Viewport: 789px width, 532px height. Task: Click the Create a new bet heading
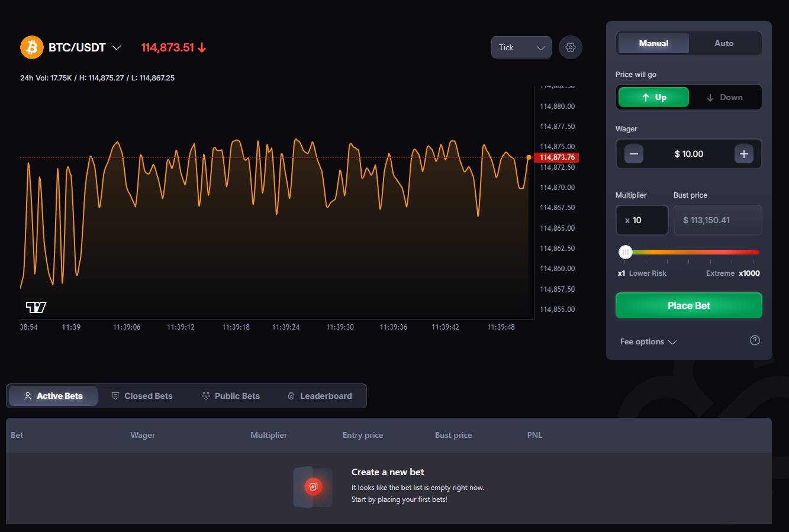(x=388, y=472)
